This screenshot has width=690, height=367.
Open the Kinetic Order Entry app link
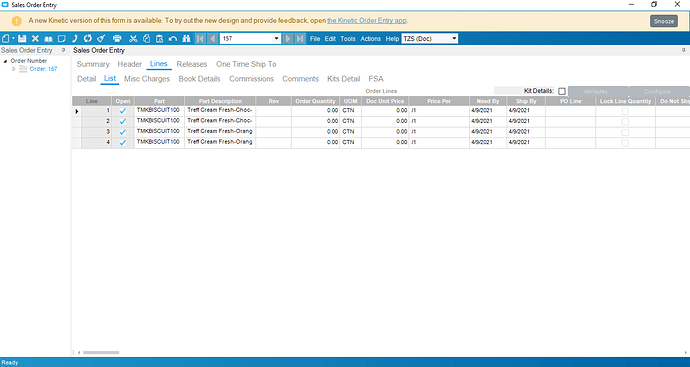[367, 20]
